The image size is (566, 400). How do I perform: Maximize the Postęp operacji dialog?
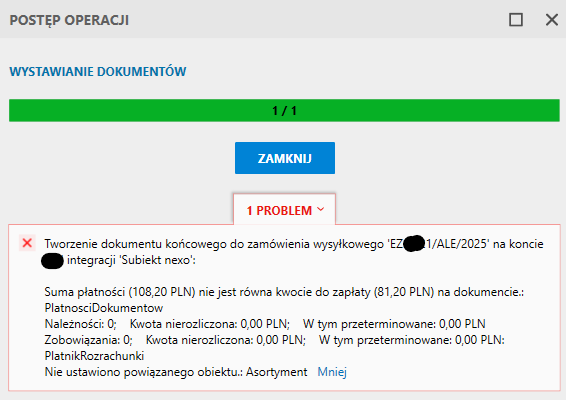tap(516, 19)
